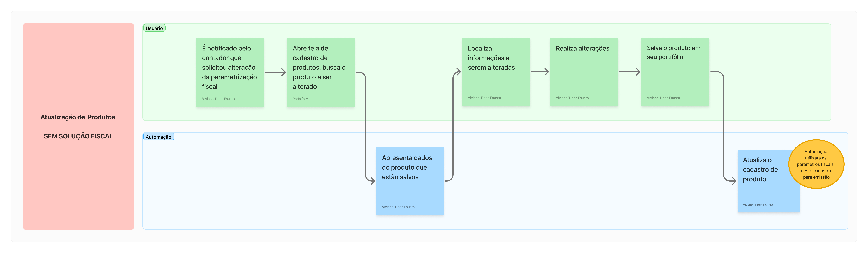Select the 'Abre tela de cadastro de produtos' note
The width and height of the screenshot is (868, 253).
pos(320,72)
